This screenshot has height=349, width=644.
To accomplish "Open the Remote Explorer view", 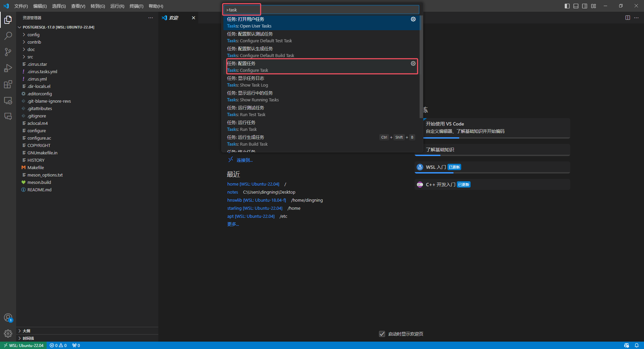I will [8, 100].
